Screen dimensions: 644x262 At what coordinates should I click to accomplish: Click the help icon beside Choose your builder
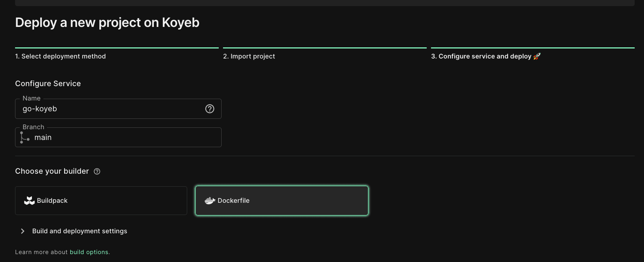point(97,172)
